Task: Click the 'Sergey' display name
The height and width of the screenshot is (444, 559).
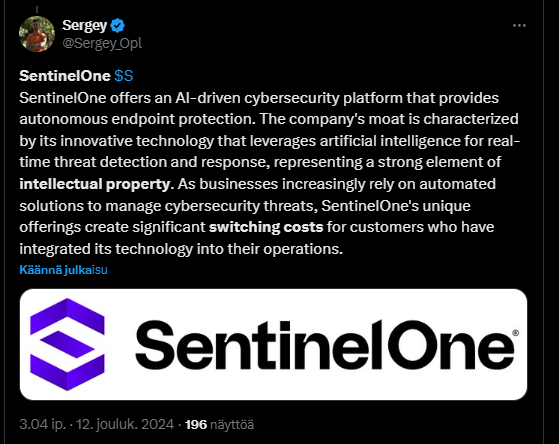Action: point(84,25)
